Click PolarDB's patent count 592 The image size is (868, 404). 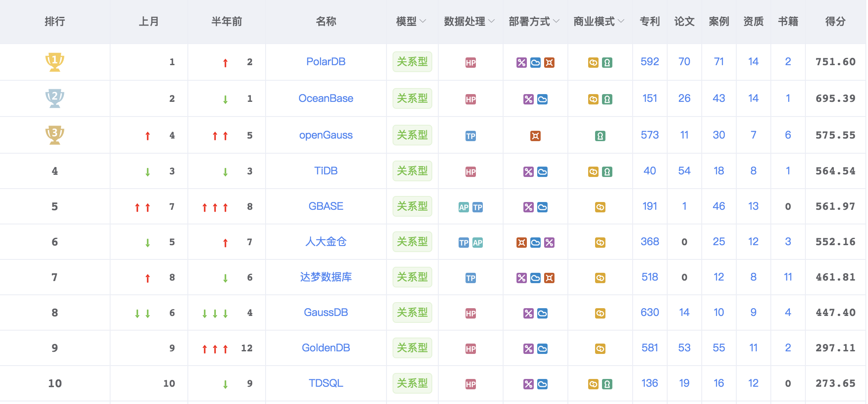650,62
